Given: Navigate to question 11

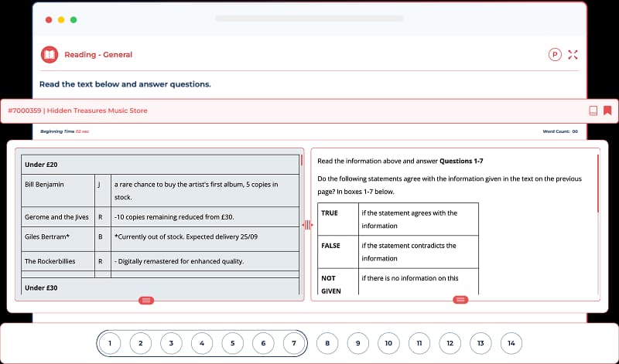Looking at the screenshot, I should (x=419, y=342).
